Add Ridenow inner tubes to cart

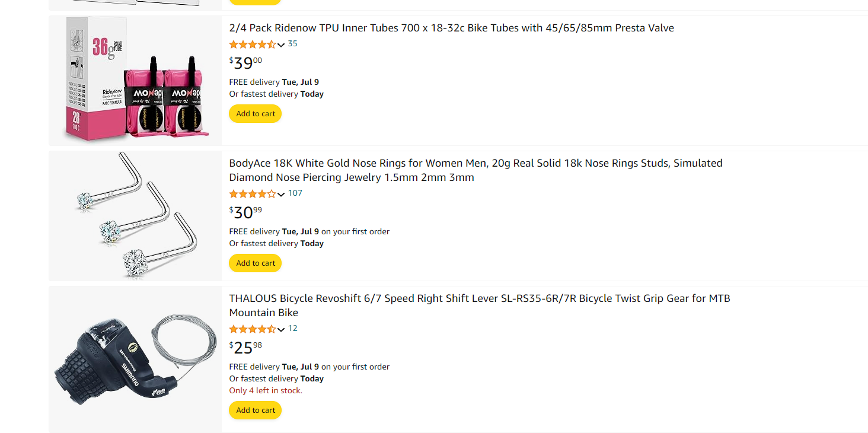(256, 114)
